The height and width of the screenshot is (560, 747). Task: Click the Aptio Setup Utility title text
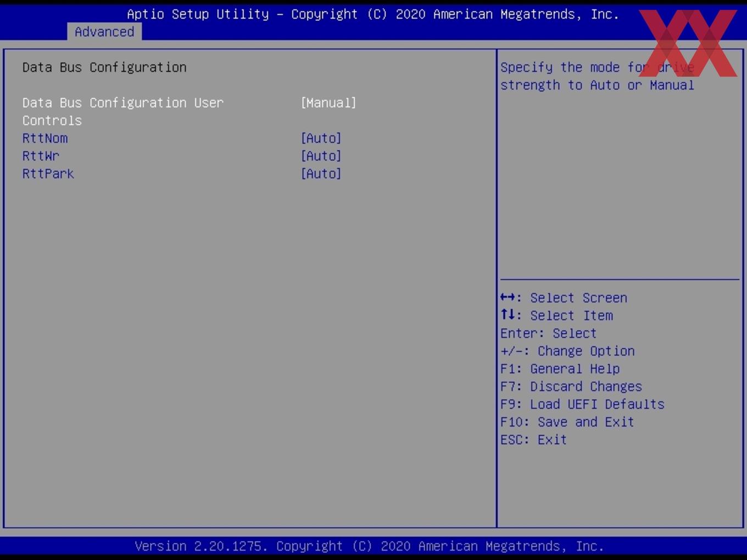[x=373, y=14]
